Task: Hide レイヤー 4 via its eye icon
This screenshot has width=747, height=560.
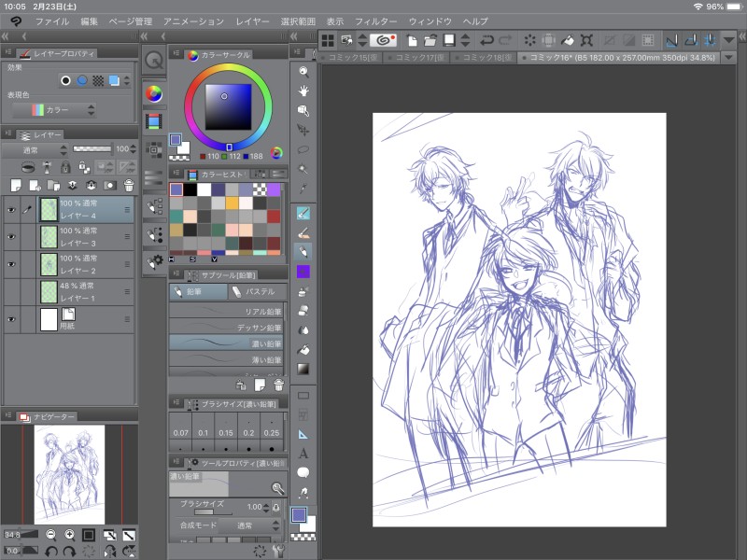Action: pos(11,211)
